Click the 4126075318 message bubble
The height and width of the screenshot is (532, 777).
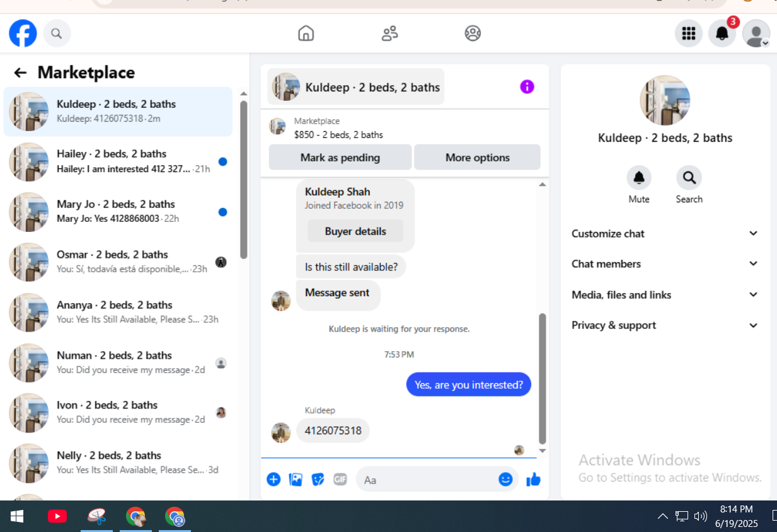(333, 431)
